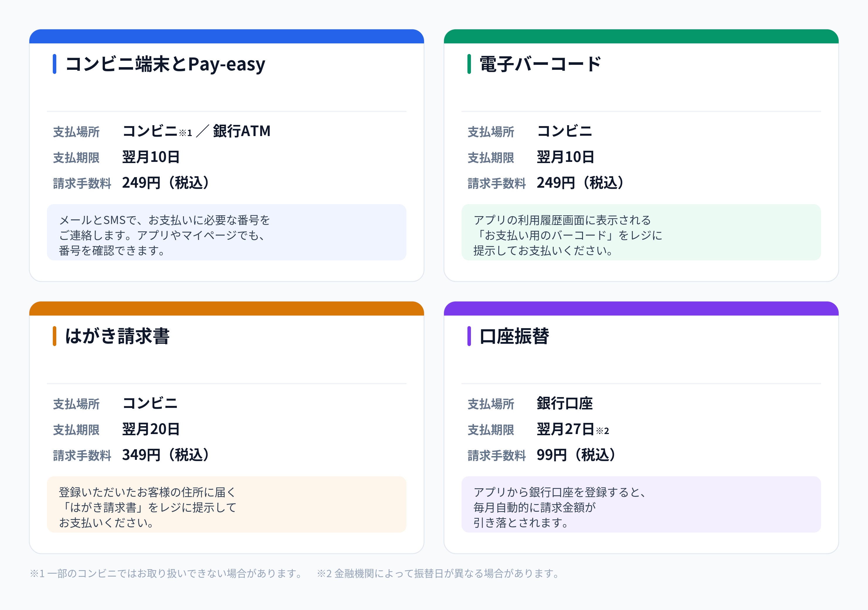868x610 pixels.
Task: Click the ※1 footnote mark next to コンビニ
Action: 185,133
